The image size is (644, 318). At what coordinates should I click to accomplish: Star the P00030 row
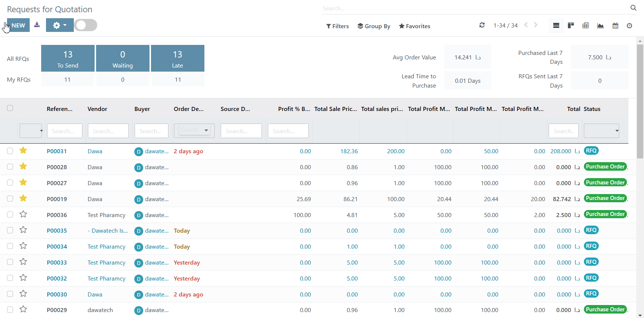[23, 294]
